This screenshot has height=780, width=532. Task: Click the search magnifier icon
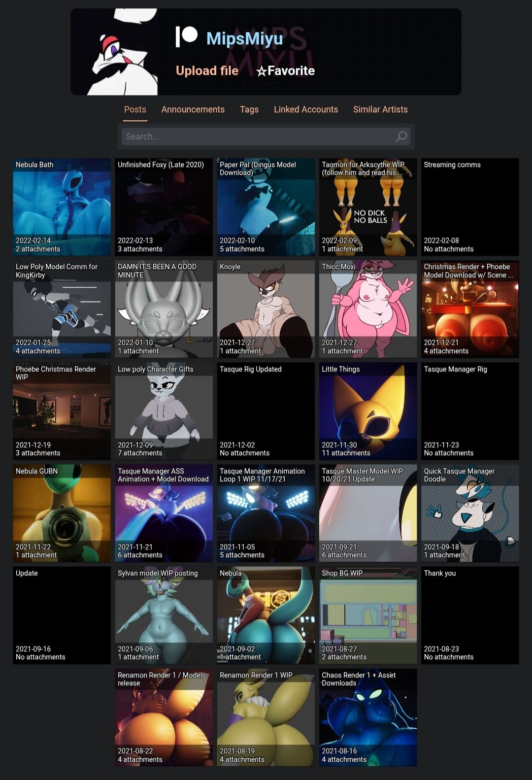click(x=401, y=136)
